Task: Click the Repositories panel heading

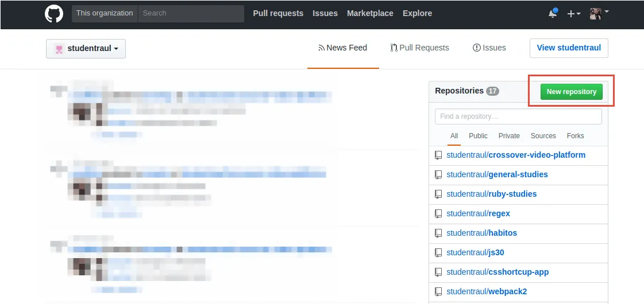Action: point(459,91)
